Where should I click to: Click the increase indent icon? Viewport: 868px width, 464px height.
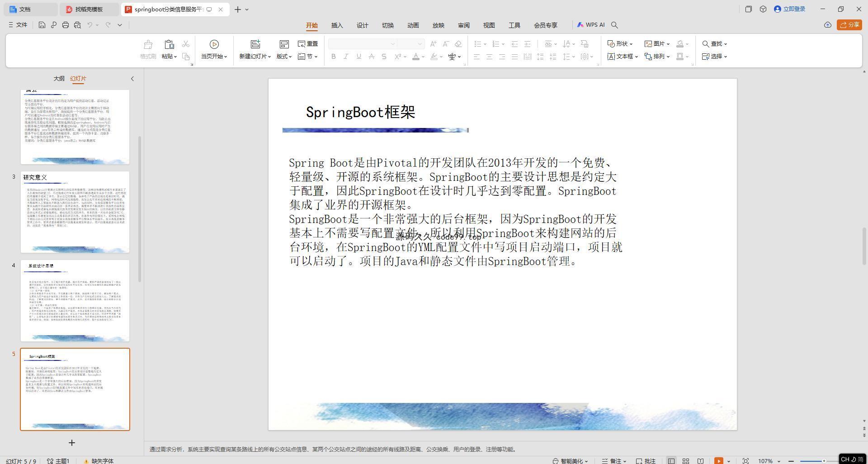(x=527, y=44)
